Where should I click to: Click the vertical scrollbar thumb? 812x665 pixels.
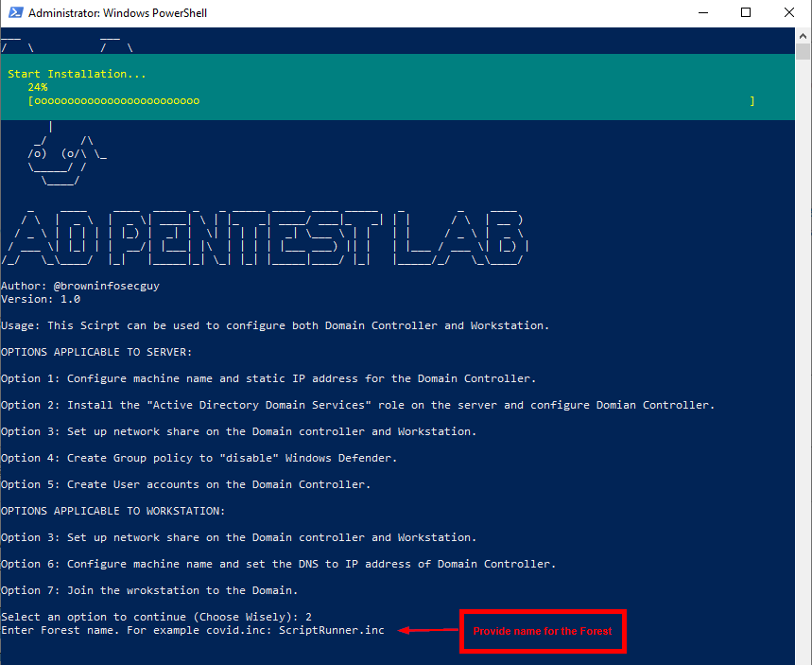pyautogui.click(x=803, y=52)
